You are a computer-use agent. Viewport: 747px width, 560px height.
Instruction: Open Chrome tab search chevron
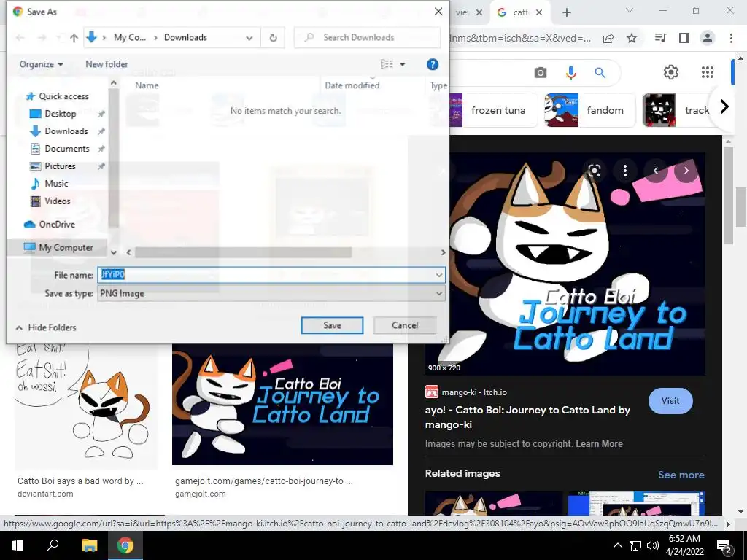[x=630, y=10]
